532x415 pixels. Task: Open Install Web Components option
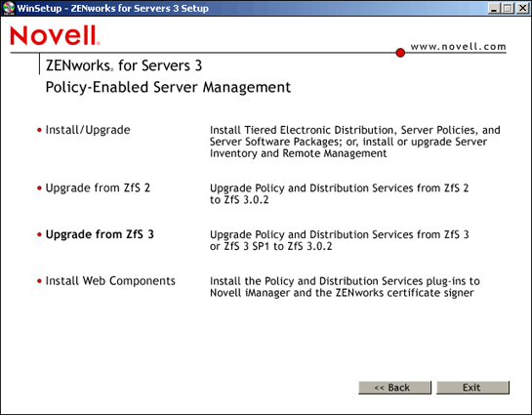(x=110, y=281)
